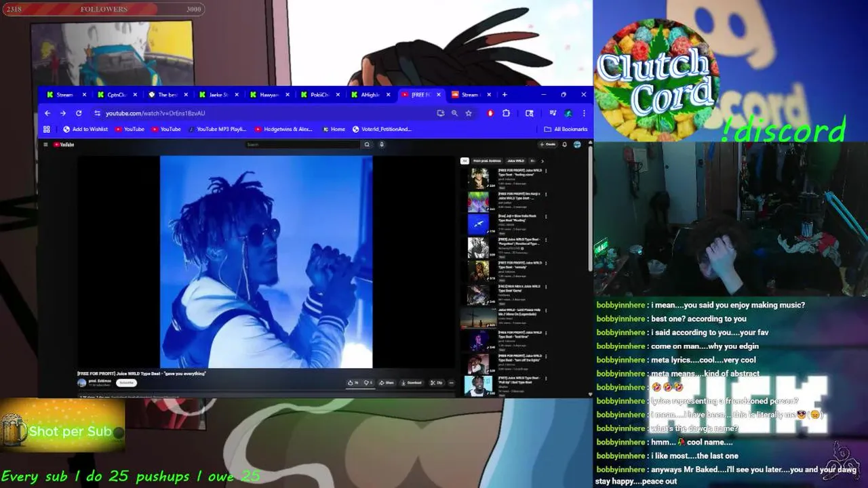Switch to the first Stream tab

pos(64,95)
